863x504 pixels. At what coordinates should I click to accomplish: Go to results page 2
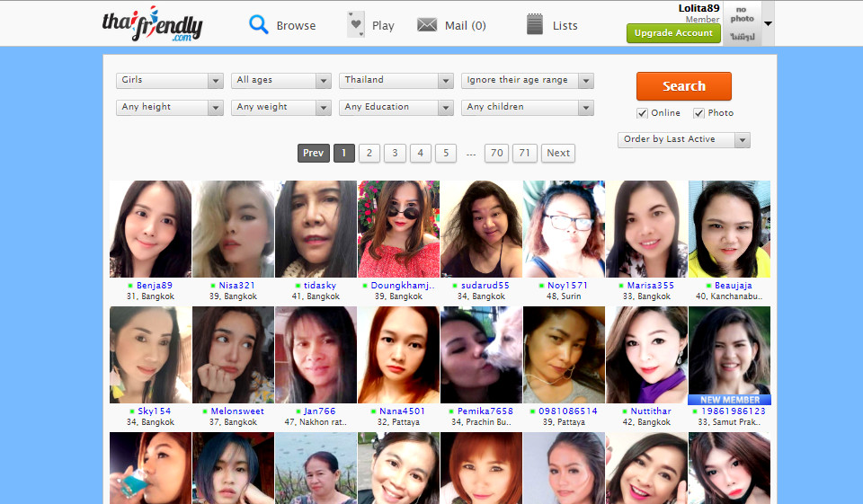[369, 153]
